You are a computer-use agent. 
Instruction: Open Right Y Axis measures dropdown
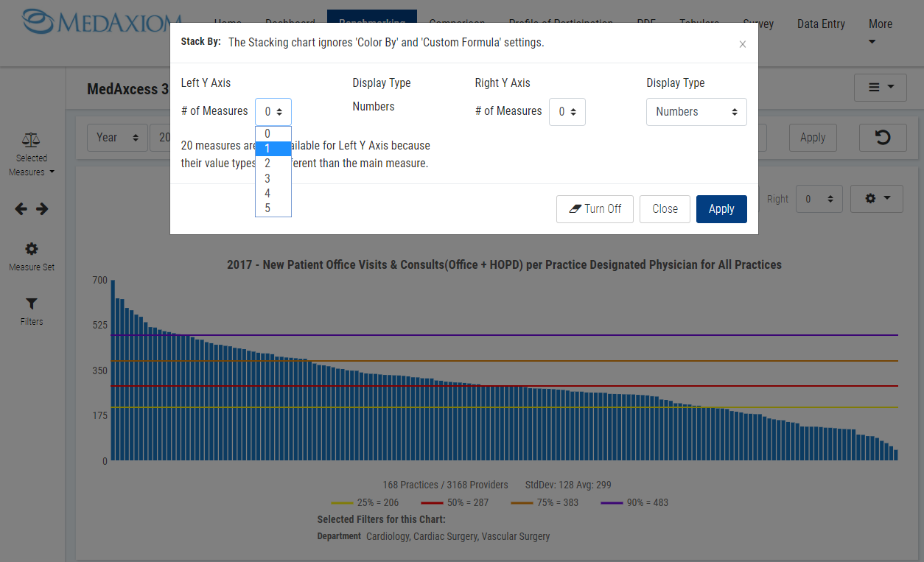pyautogui.click(x=567, y=112)
